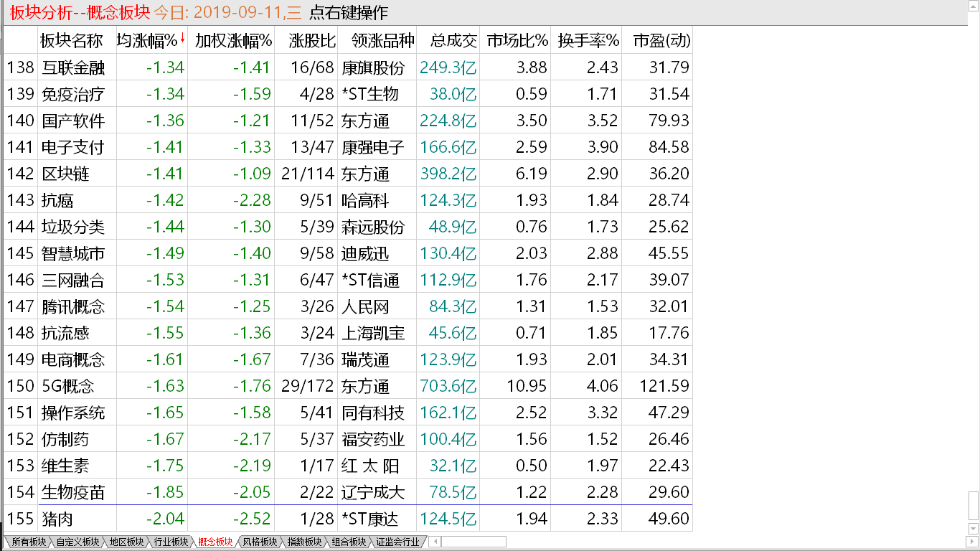Image resolution: width=980 pixels, height=551 pixels.
Task: Select the 证监会行业 tab
Action: click(x=397, y=542)
